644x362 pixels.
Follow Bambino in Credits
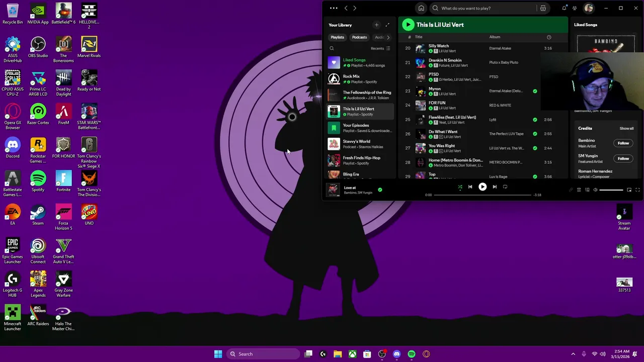[x=623, y=143]
